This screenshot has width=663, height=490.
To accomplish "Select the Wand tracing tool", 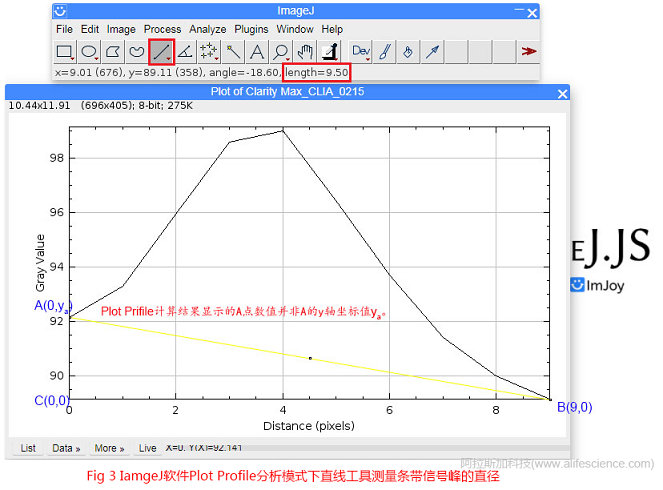I will (233, 50).
